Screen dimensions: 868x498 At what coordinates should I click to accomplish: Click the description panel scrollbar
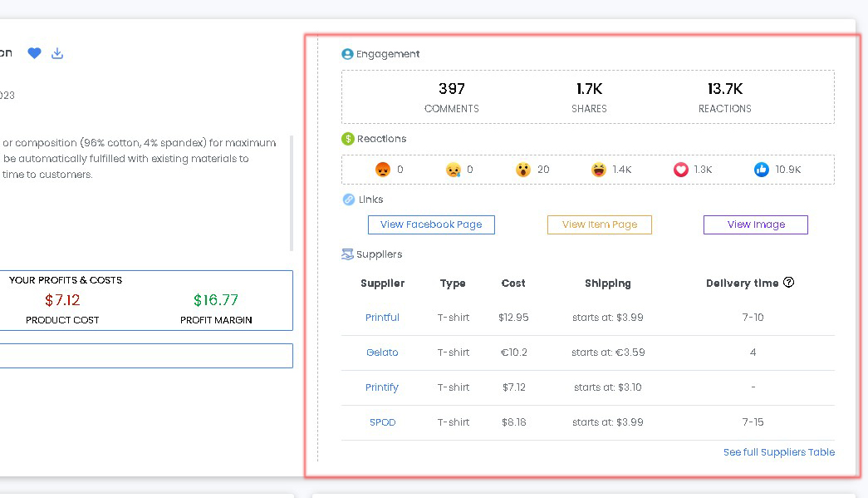pos(292,194)
